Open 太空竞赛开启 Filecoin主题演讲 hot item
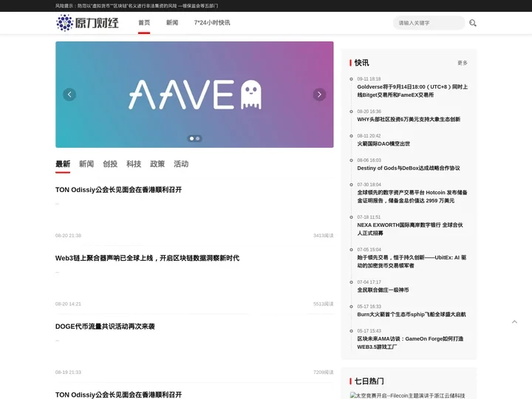Viewport: 532px width, 399px height. (x=407, y=395)
